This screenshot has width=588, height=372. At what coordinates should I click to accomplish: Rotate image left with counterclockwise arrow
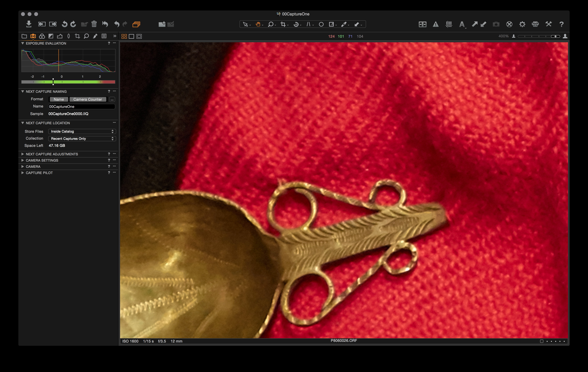pyautogui.click(x=64, y=24)
